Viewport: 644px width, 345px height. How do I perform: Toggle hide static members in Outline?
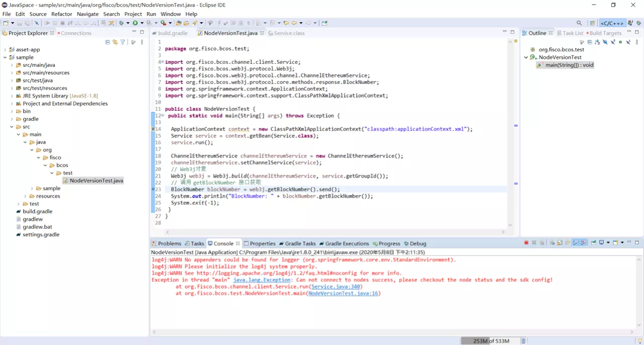tap(613, 42)
